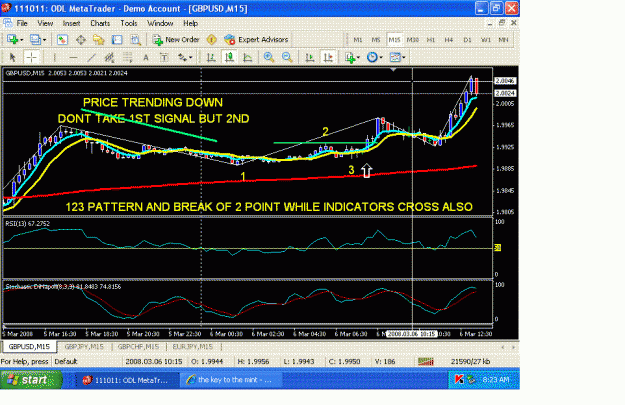Toggle chart Auto Scroll
This screenshot has height=405, width=625.
310,57
